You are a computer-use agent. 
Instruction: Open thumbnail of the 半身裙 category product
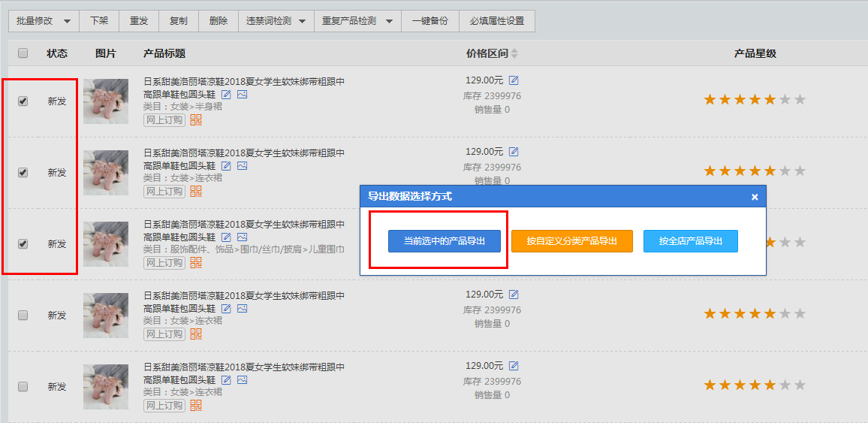[106, 101]
